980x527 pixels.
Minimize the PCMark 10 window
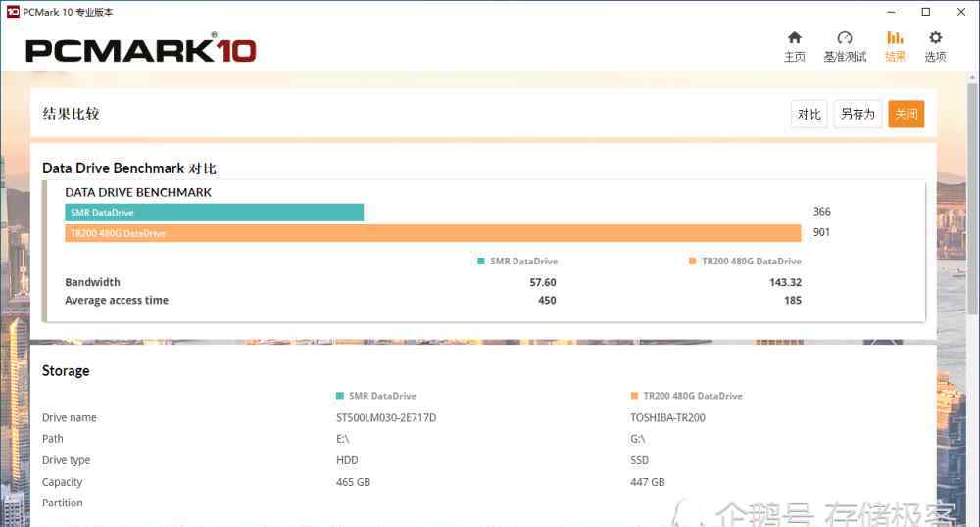891,12
